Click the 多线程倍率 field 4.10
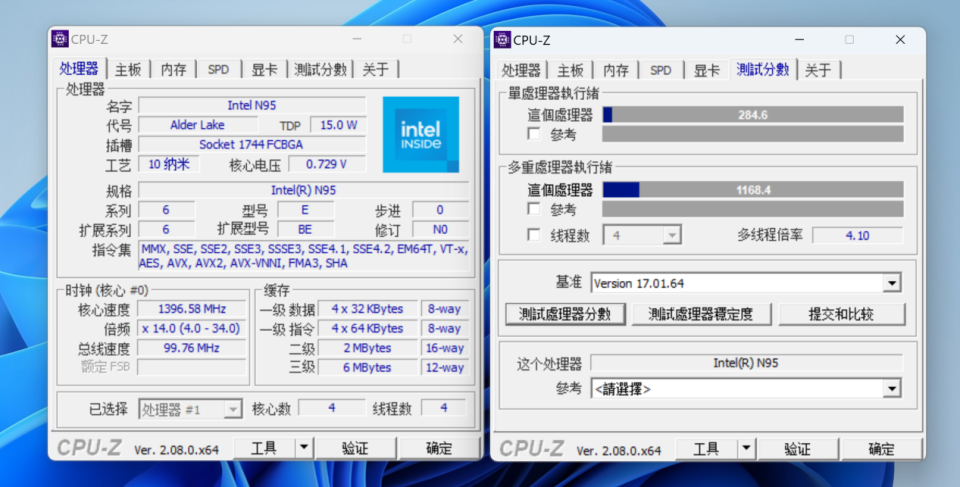The image size is (960, 487). click(857, 235)
